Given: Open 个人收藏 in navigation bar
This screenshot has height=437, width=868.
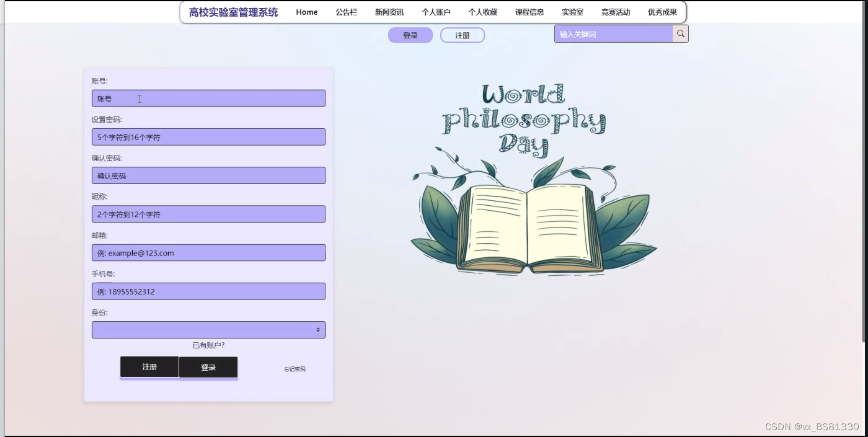Looking at the screenshot, I should [x=483, y=12].
